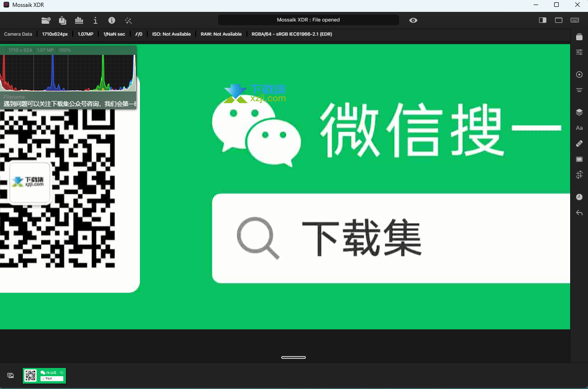588x389 pixels.
Task: Open folder icon with plus in top toolbar
Action: point(46,20)
